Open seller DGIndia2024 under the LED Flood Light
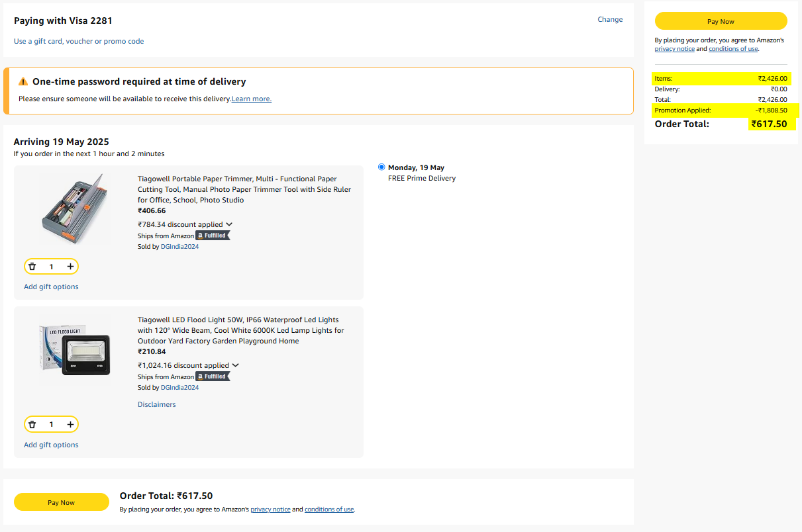The width and height of the screenshot is (802, 532). [x=180, y=388]
